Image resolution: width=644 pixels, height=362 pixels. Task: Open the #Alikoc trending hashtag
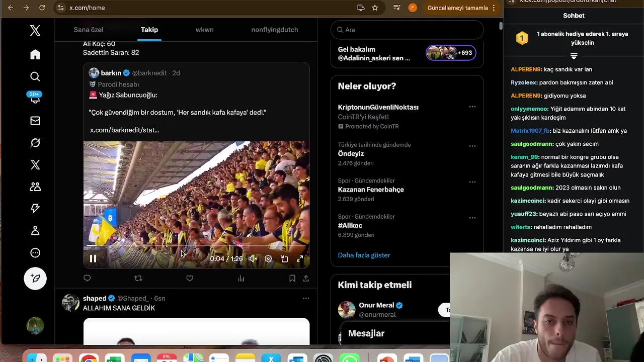click(x=350, y=226)
